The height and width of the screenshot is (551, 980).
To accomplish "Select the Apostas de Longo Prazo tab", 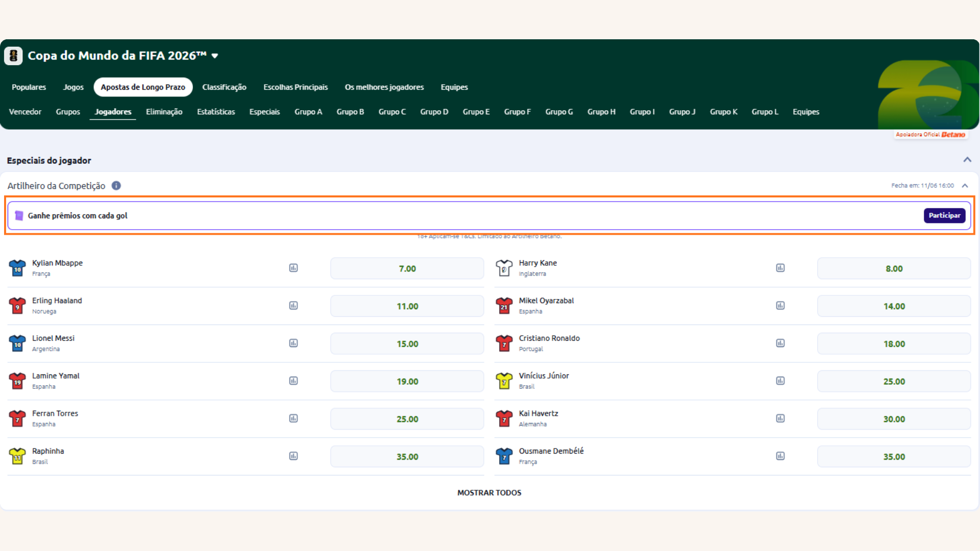I will coord(143,87).
